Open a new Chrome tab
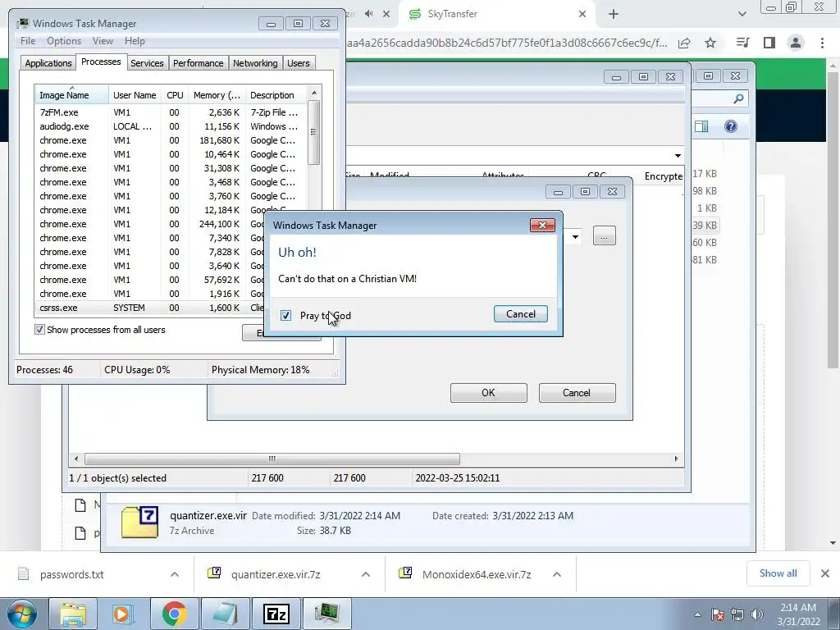 click(x=614, y=15)
